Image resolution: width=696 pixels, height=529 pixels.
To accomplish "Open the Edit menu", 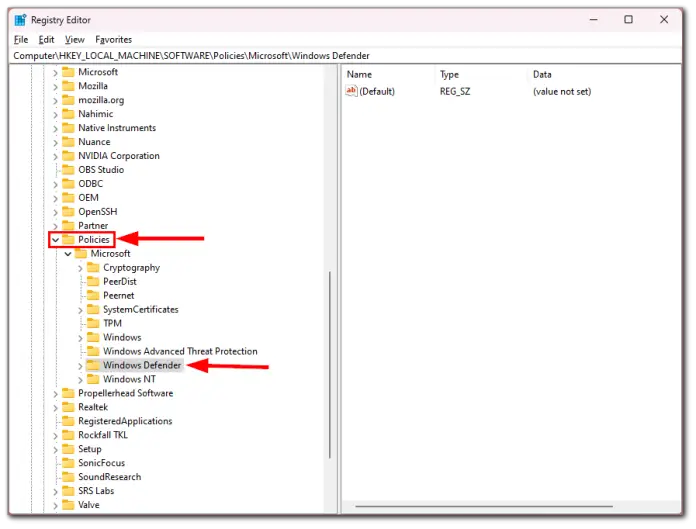I will pos(46,39).
